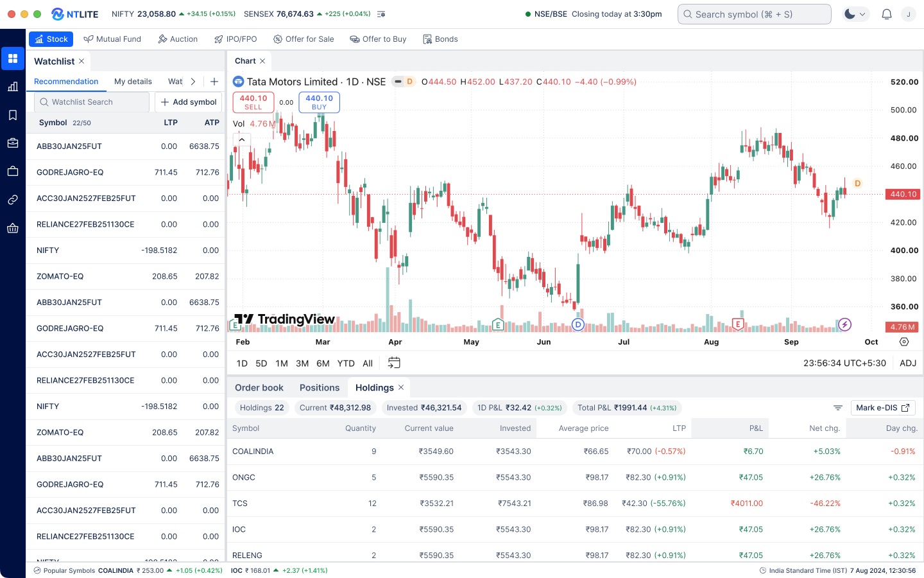Click the bookmark icon in left sidebar
The width and height of the screenshot is (924, 578).
coord(13,115)
